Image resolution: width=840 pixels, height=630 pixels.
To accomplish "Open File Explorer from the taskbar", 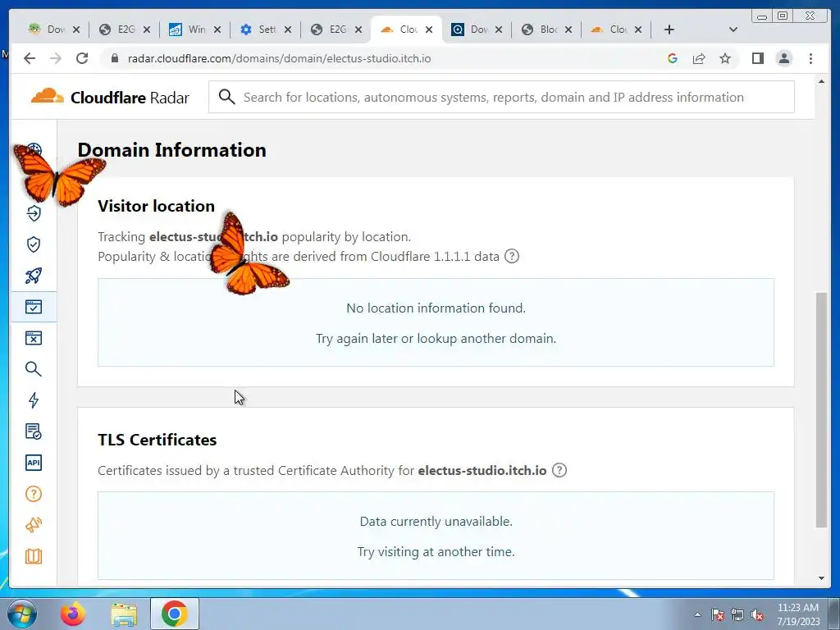I will (124, 614).
